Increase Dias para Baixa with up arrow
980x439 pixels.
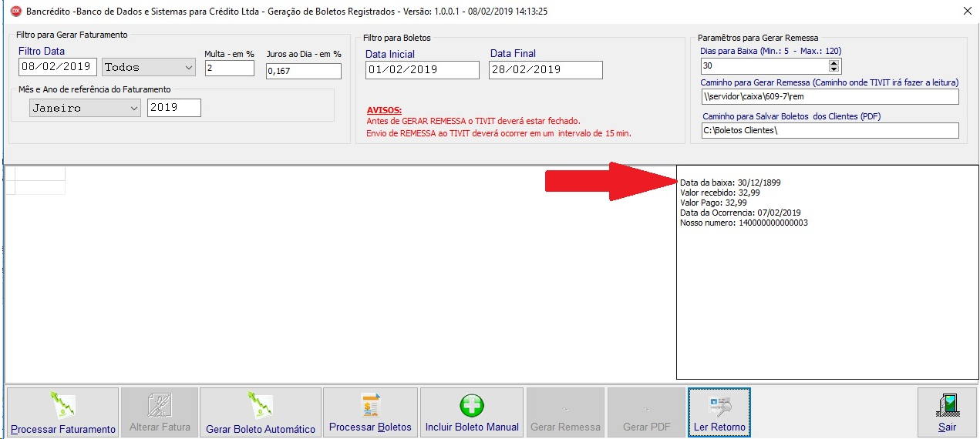pyautogui.click(x=834, y=62)
